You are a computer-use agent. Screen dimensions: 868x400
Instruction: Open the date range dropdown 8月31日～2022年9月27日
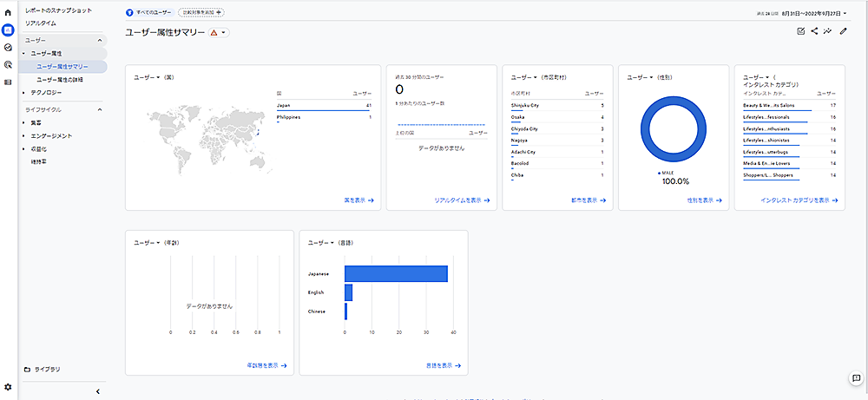[x=805, y=14]
